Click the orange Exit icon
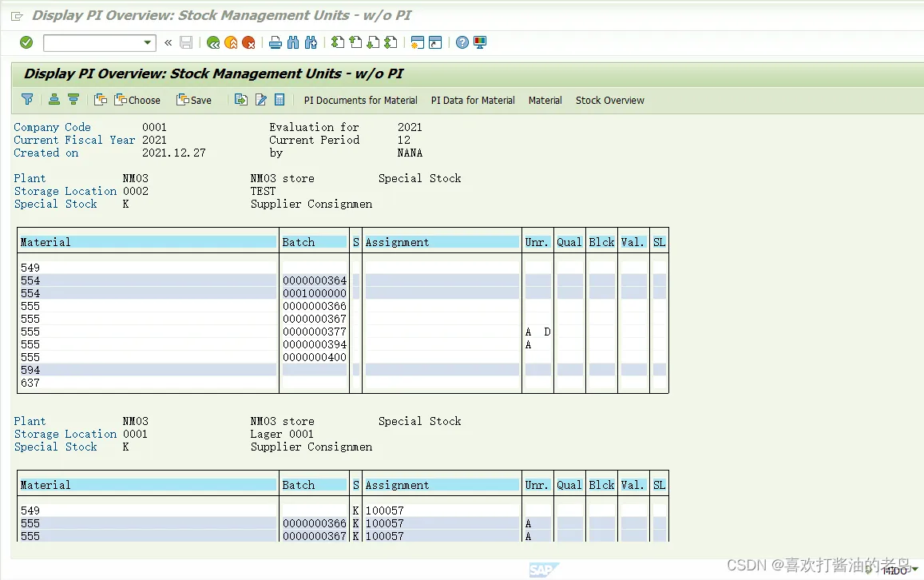The width and height of the screenshot is (924, 580). (231, 42)
